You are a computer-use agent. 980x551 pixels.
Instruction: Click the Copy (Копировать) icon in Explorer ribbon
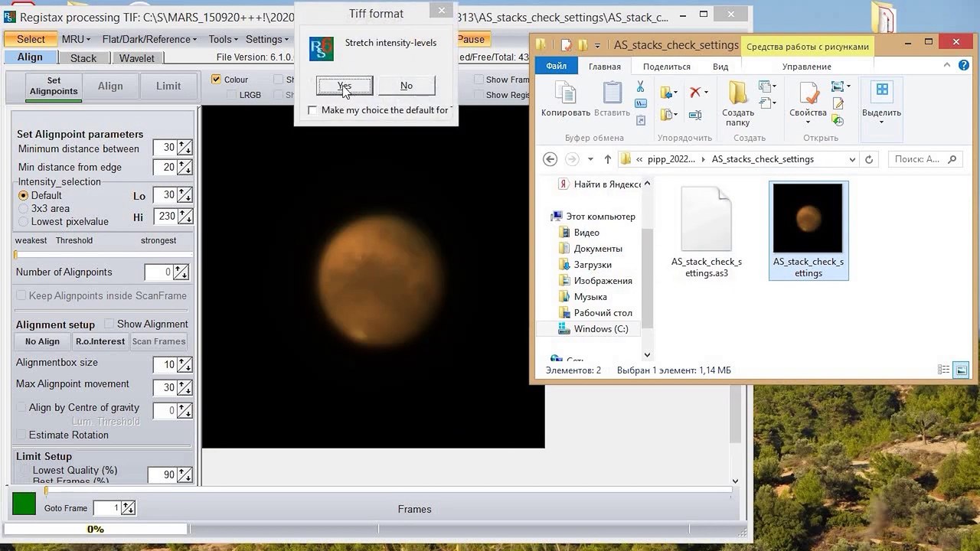[566, 93]
